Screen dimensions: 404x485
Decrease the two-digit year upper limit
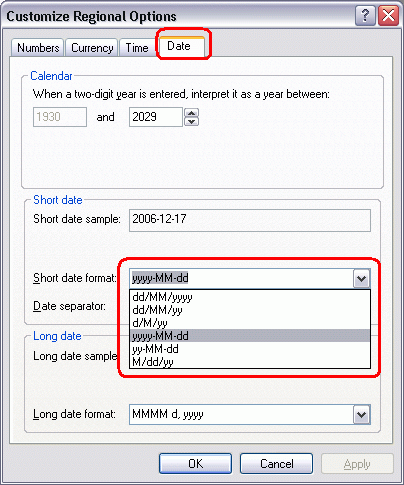pyautogui.click(x=191, y=121)
